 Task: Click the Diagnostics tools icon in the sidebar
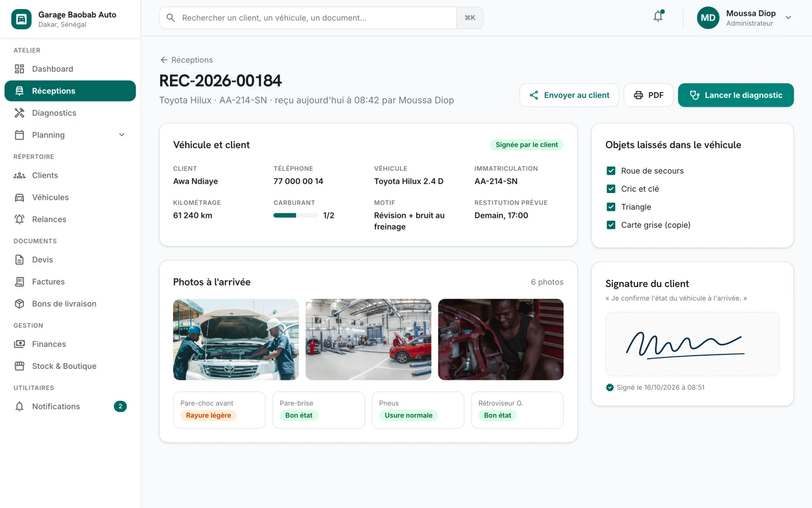tap(19, 113)
